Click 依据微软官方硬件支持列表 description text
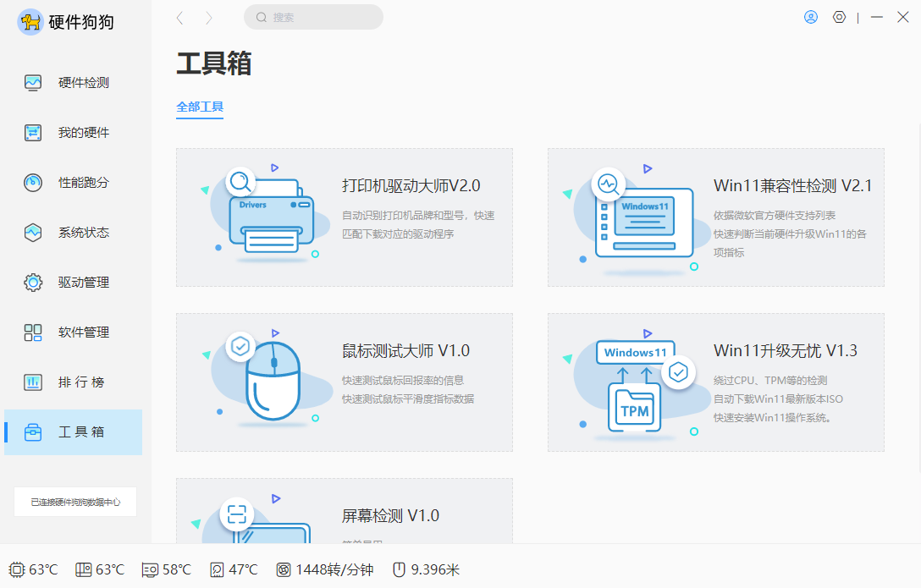921x588 pixels. click(775, 216)
